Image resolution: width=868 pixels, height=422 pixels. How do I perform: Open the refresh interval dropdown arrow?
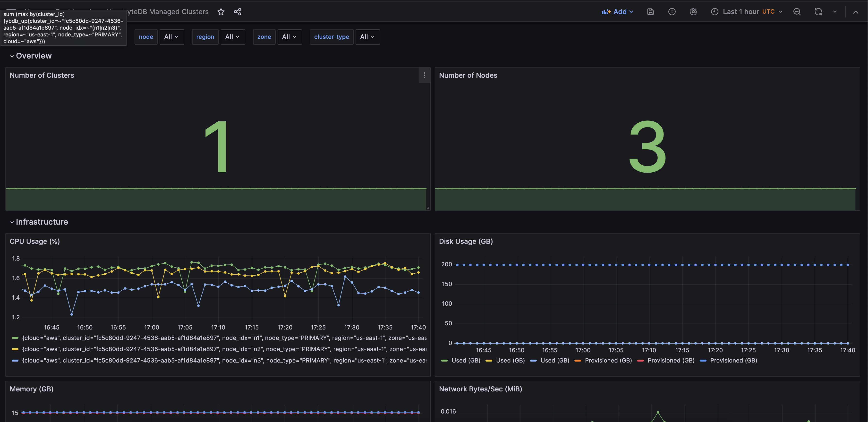pyautogui.click(x=835, y=12)
